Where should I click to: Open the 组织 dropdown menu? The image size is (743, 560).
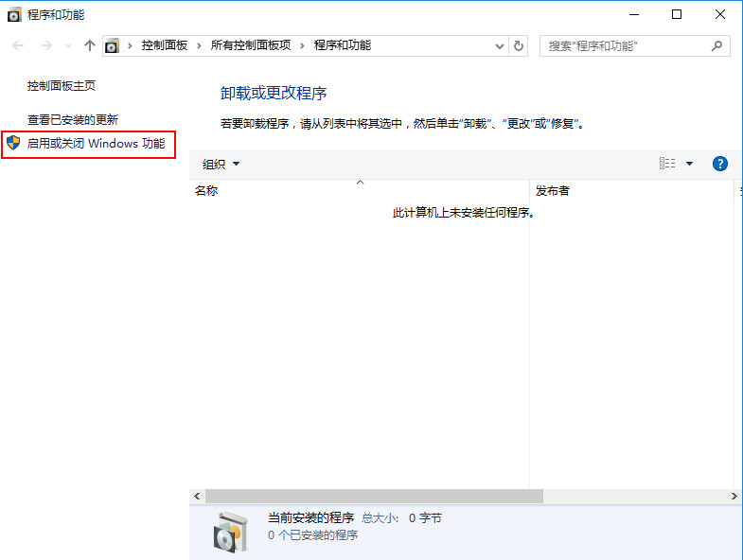221,164
